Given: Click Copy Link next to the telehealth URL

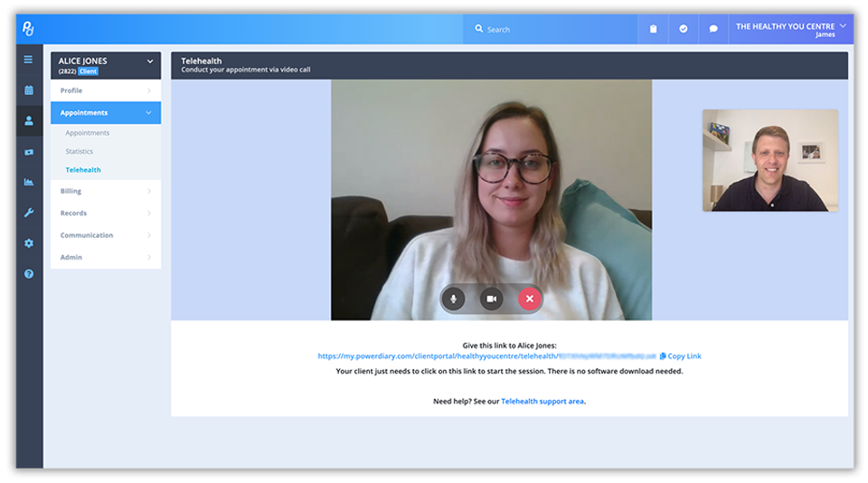Looking at the screenshot, I should pos(680,356).
